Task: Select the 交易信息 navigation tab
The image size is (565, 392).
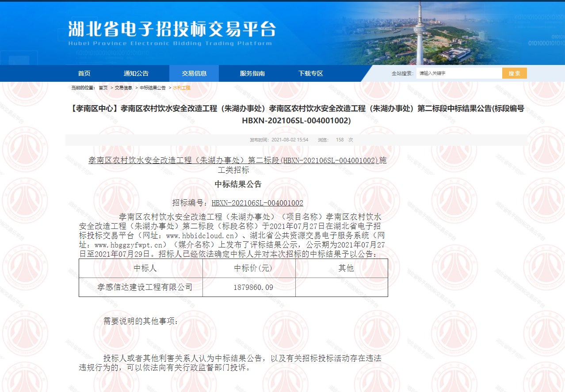Action: coord(194,73)
